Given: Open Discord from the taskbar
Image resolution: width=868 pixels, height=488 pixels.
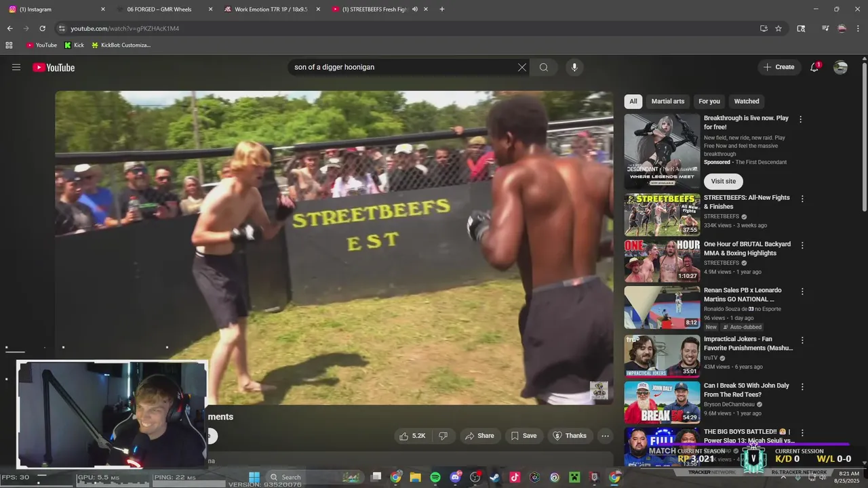Looking at the screenshot, I should [455, 477].
